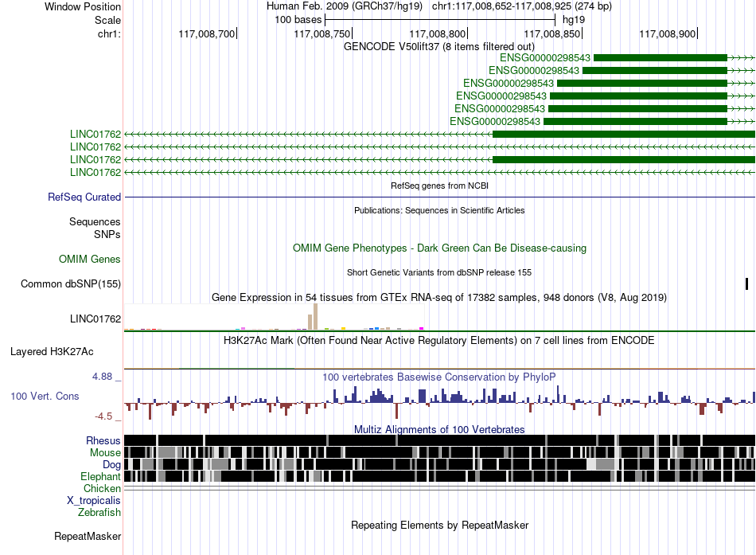
Task: Click the 117,008,800 ruler position
Action: [438, 33]
